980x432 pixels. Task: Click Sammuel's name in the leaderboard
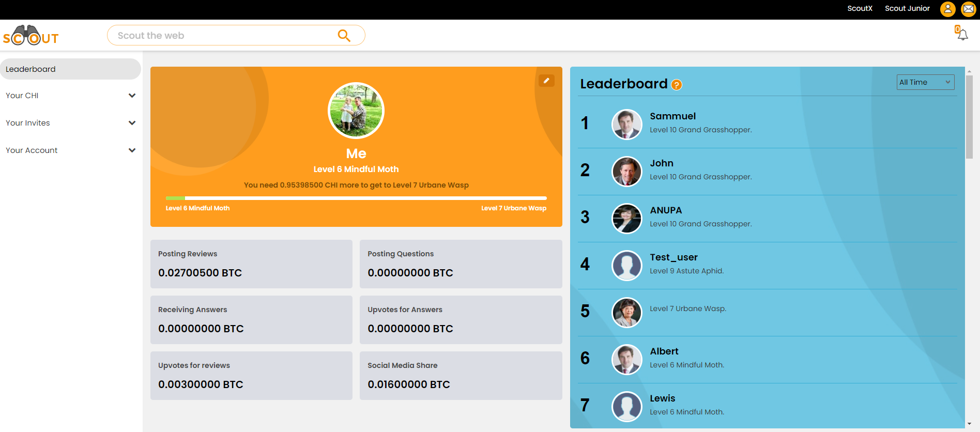pos(672,116)
